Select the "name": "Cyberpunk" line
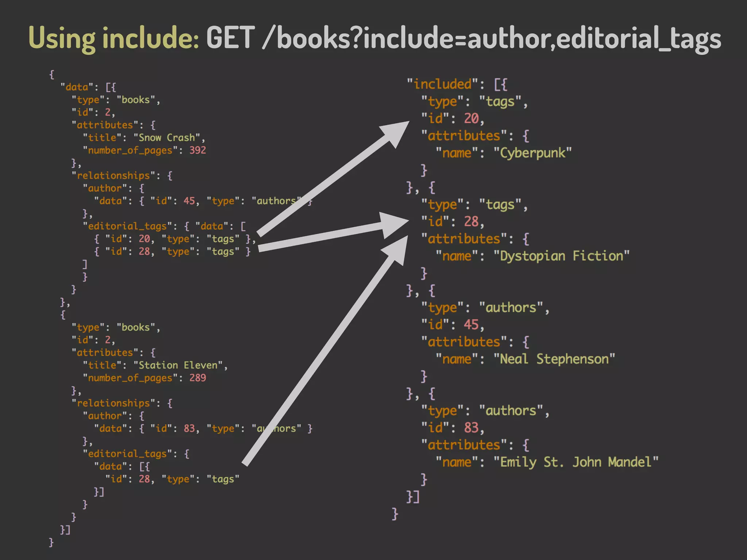 coord(504,153)
